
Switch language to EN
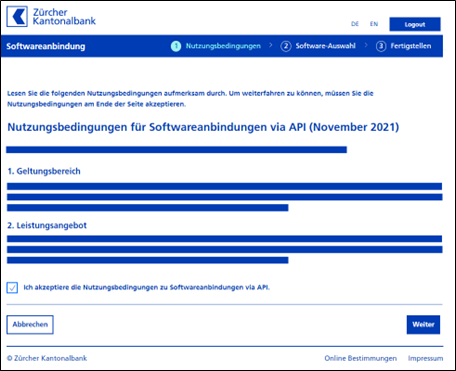click(x=374, y=24)
